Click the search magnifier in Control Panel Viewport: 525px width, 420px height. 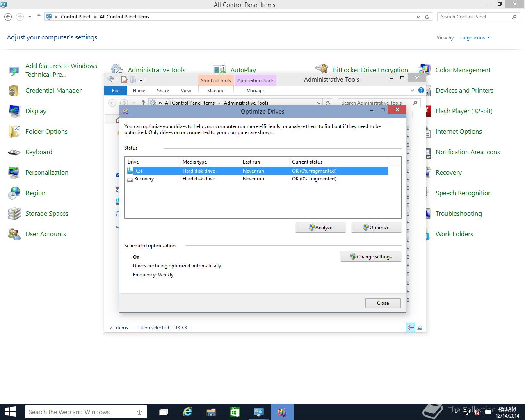click(x=514, y=17)
